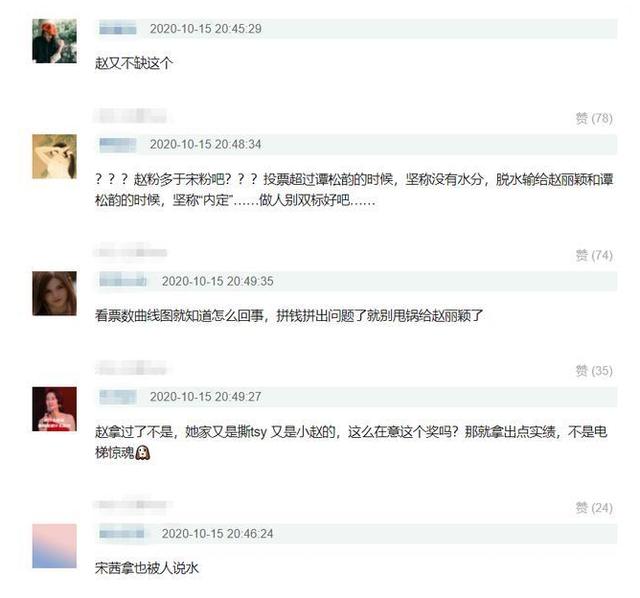Open brunette woman avatar beside 20:49:35 comment
Viewport: 640px width, 598px height.
[54, 293]
